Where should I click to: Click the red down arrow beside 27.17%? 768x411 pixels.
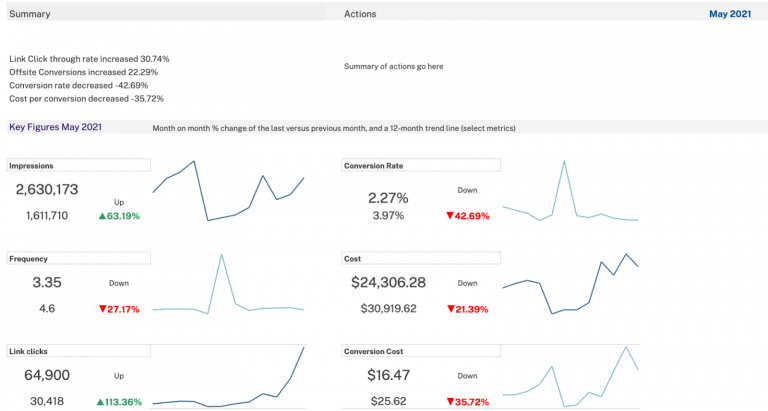[103, 309]
